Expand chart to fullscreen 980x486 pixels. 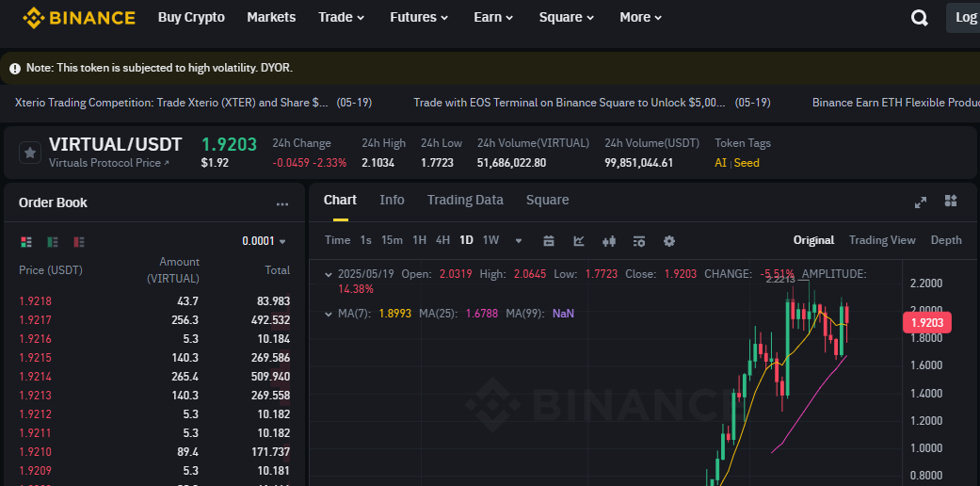(x=921, y=202)
